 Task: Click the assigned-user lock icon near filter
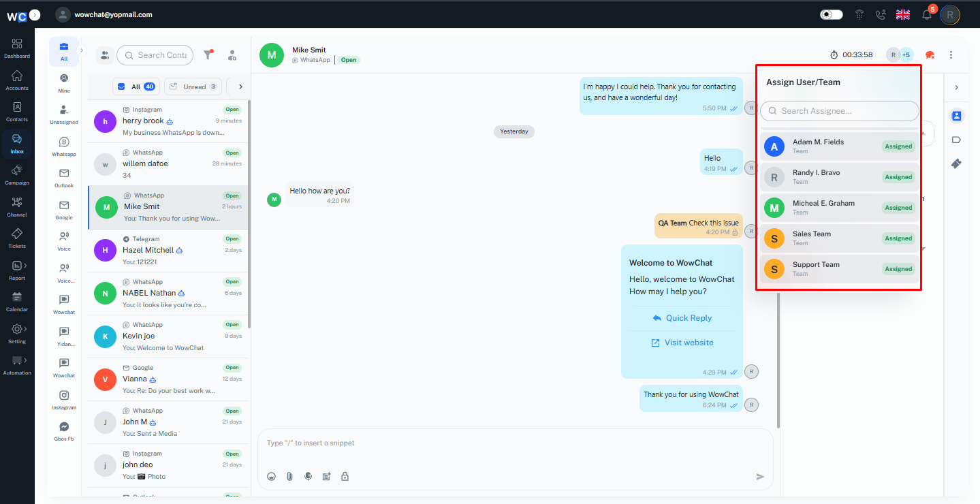point(232,55)
